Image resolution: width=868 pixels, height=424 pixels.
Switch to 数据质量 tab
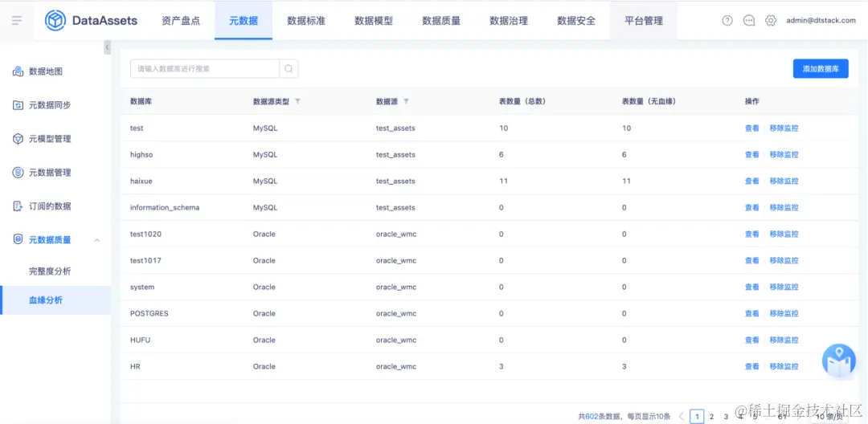click(x=441, y=21)
